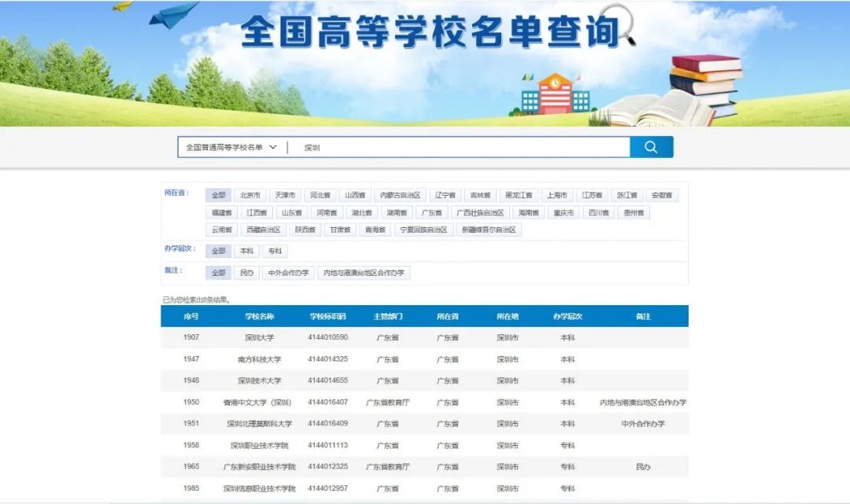Viewport: 850px width, 504px height.
Task: Click 南方科技大学 in the table
Action: click(259, 359)
